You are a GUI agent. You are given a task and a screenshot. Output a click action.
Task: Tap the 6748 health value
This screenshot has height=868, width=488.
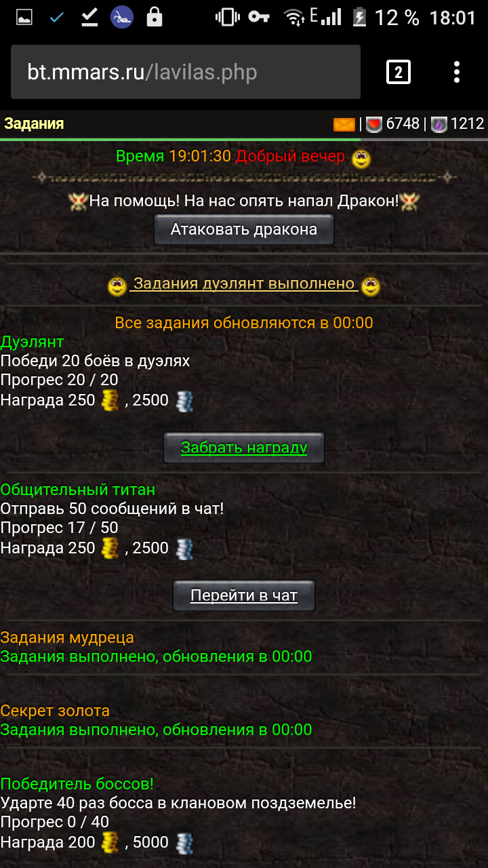pos(403,124)
